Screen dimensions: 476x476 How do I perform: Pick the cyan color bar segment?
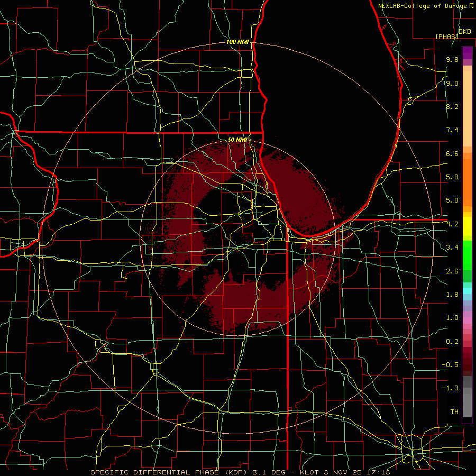[467, 291]
